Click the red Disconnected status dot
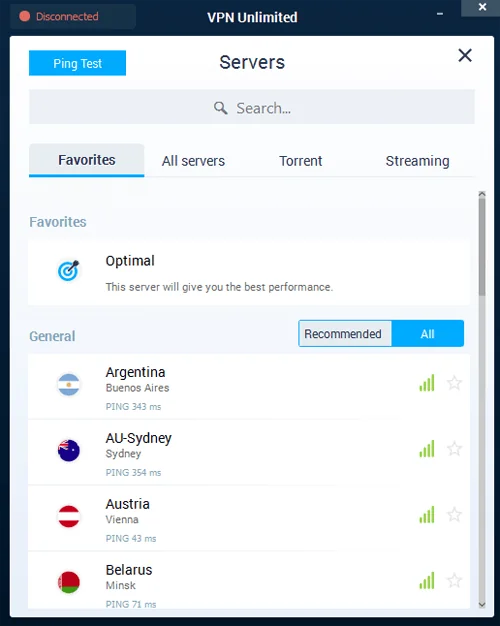The width and height of the screenshot is (500, 626). click(25, 16)
